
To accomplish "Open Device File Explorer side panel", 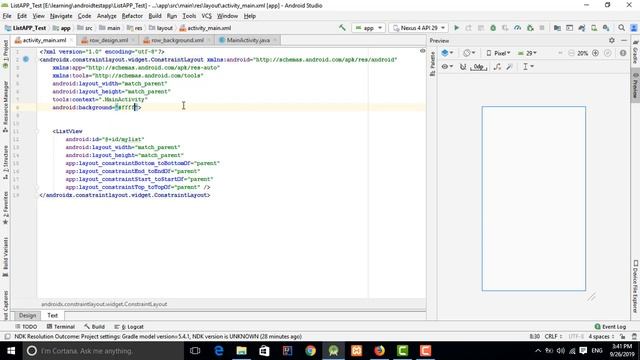I will 635,287.
